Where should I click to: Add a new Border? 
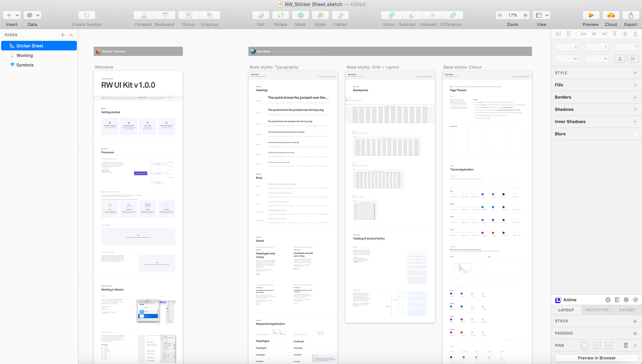pos(635,97)
